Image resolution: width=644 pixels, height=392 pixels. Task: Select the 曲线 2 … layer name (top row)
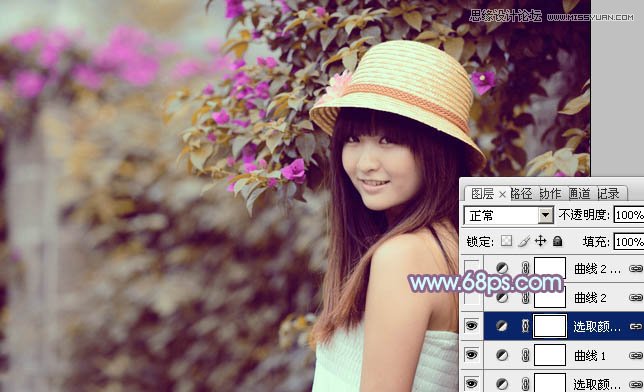click(597, 269)
